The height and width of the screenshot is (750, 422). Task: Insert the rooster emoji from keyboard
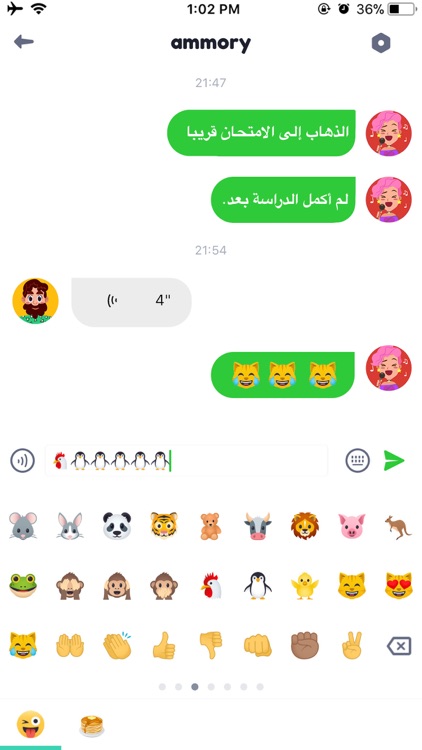pos(211,585)
